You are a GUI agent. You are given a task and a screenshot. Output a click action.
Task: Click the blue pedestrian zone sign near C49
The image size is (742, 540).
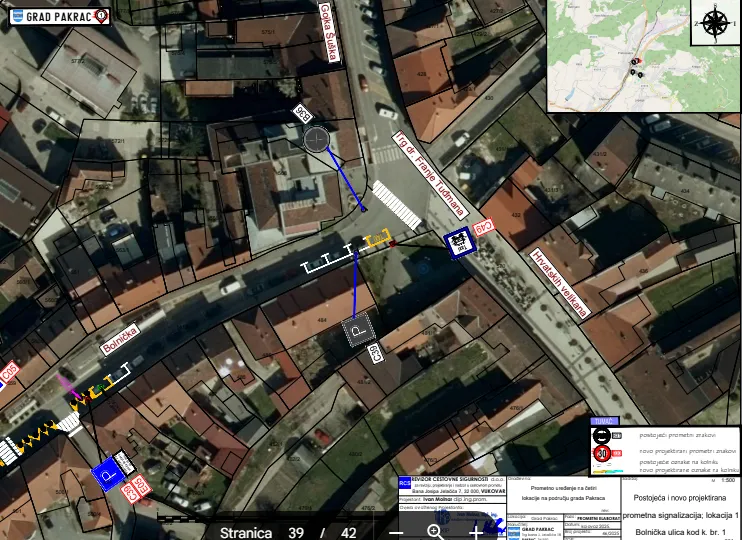[459, 243]
